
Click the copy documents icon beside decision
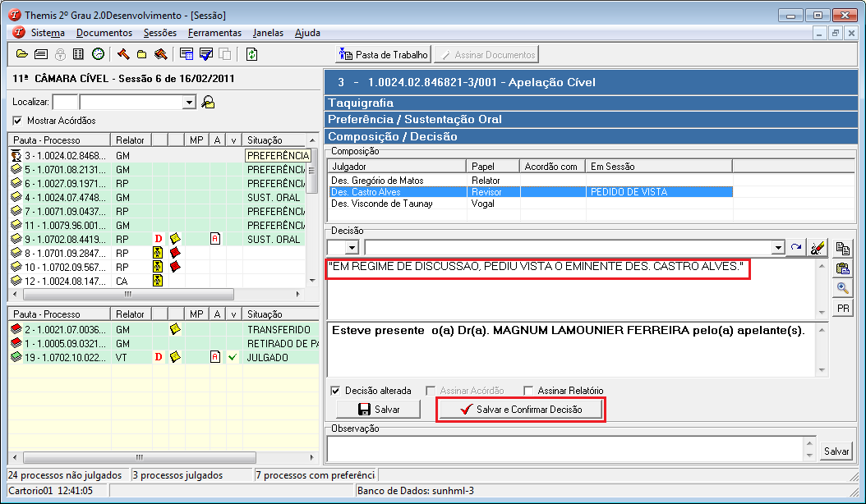point(843,249)
